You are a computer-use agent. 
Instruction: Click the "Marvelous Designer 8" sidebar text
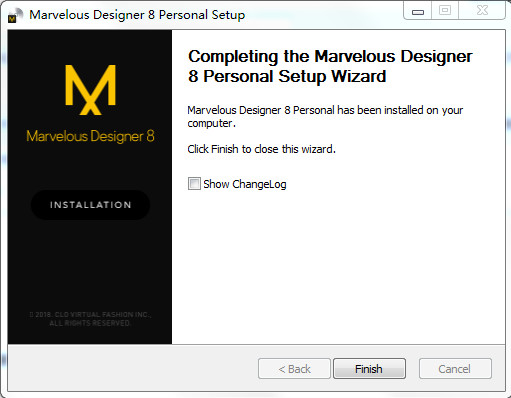[90, 136]
